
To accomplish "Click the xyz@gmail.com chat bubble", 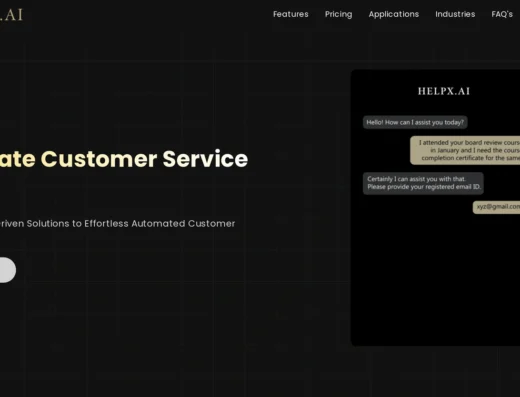I will point(496,207).
